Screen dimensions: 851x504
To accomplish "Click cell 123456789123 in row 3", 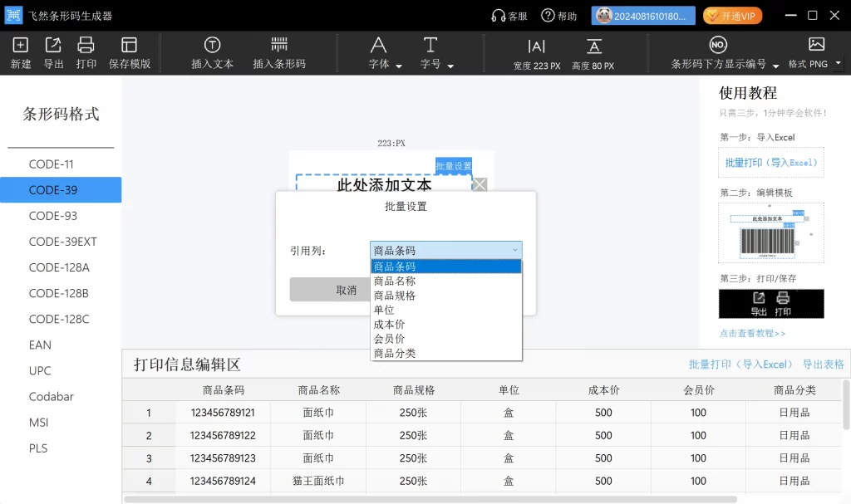I will tap(223, 458).
